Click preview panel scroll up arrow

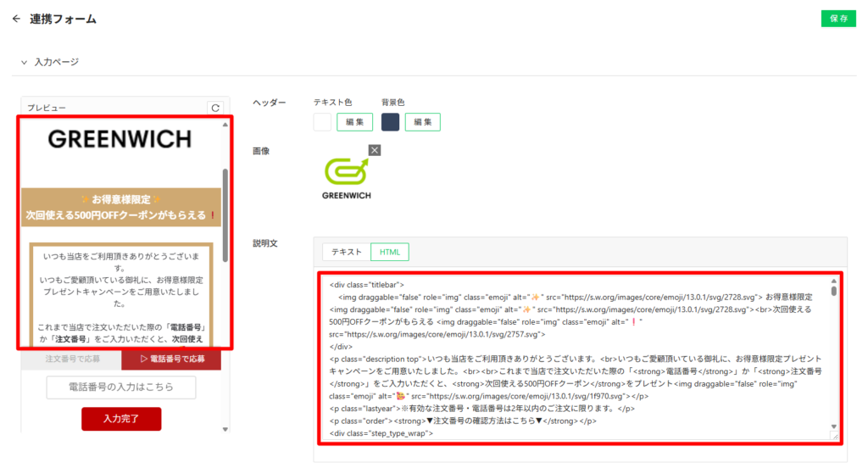(225, 125)
